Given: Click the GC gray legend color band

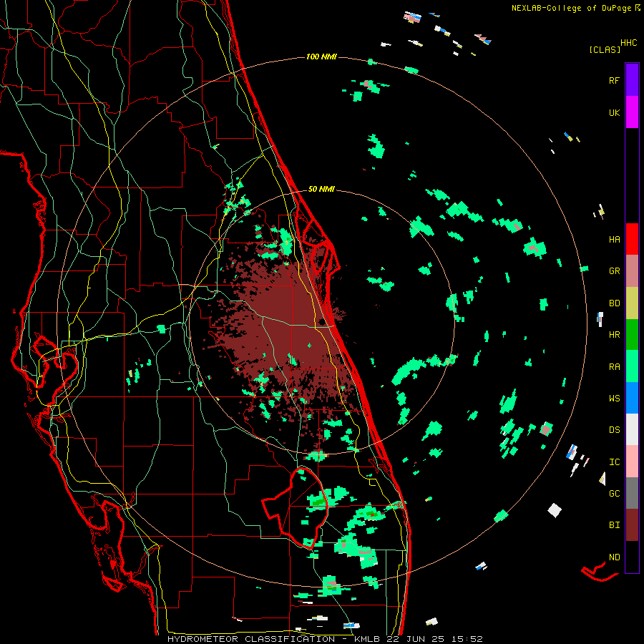Looking at the screenshot, I should (x=632, y=493).
